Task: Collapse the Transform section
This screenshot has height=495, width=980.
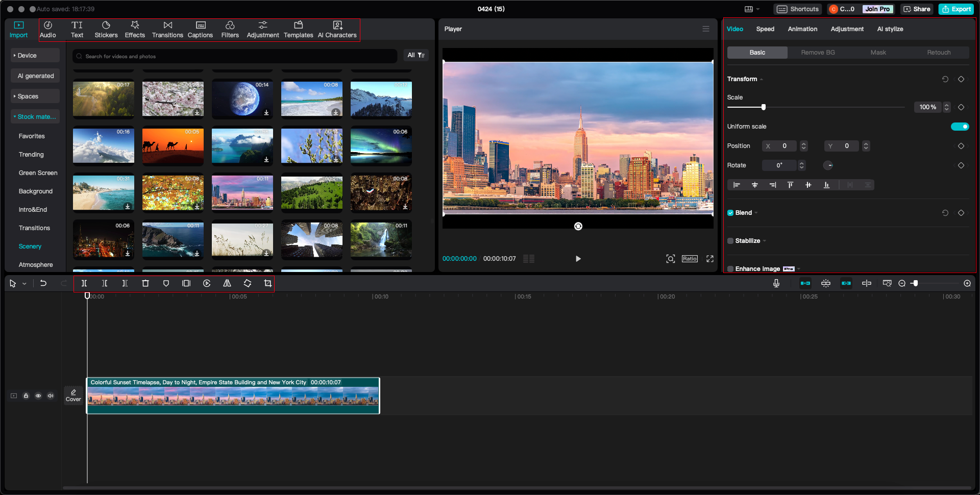Action: (x=761, y=79)
